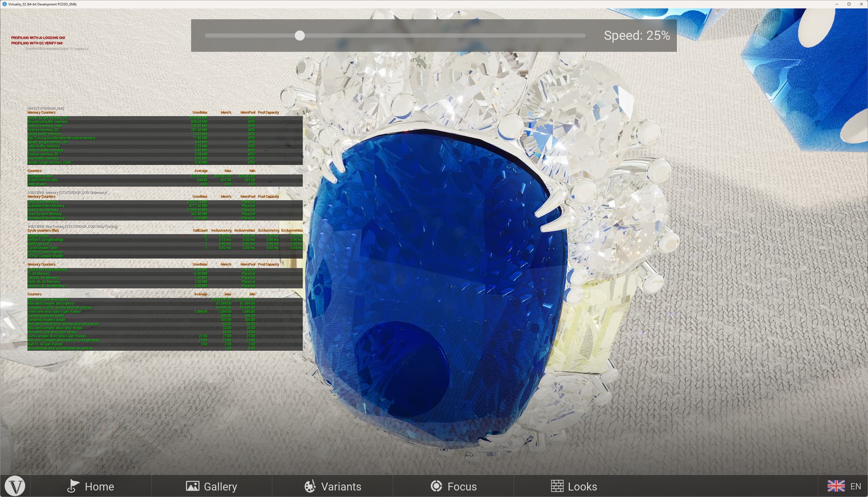The height and width of the screenshot is (497, 868).
Task: Click the slider track to increase speed
Action: point(452,35)
